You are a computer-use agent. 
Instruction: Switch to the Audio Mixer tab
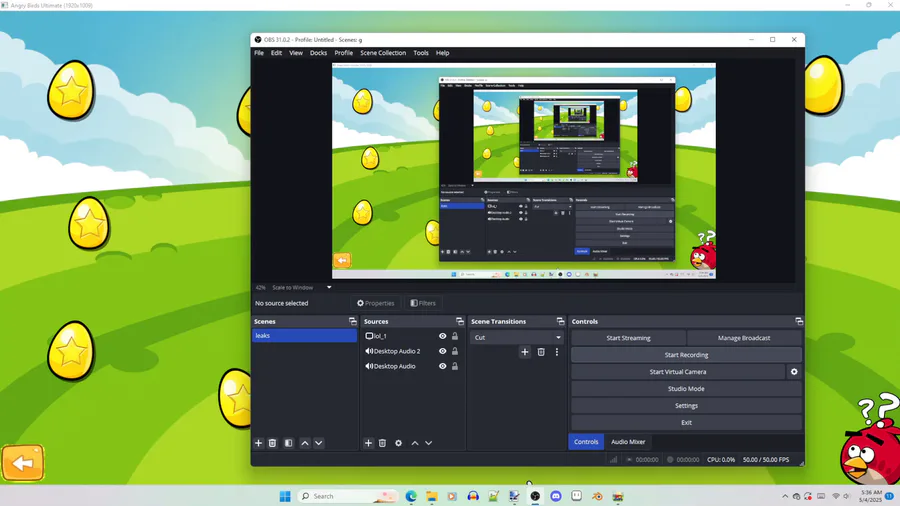628,442
